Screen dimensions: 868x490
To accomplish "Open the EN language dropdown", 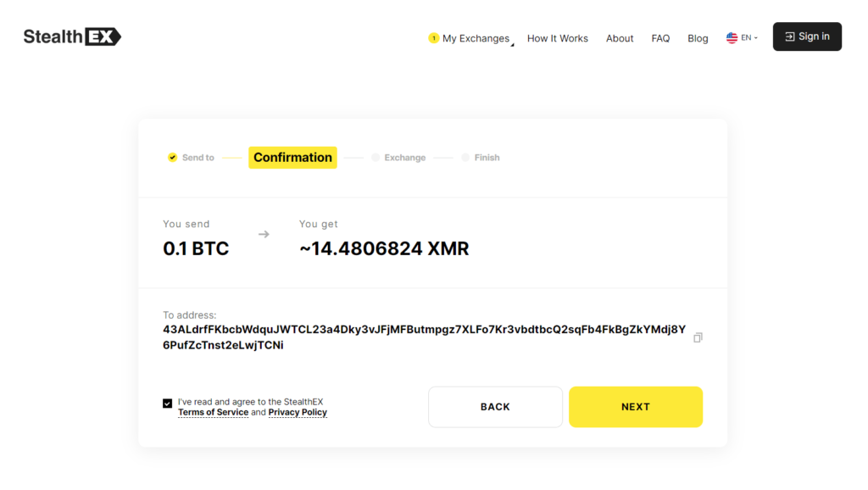I will tap(749, 38).
